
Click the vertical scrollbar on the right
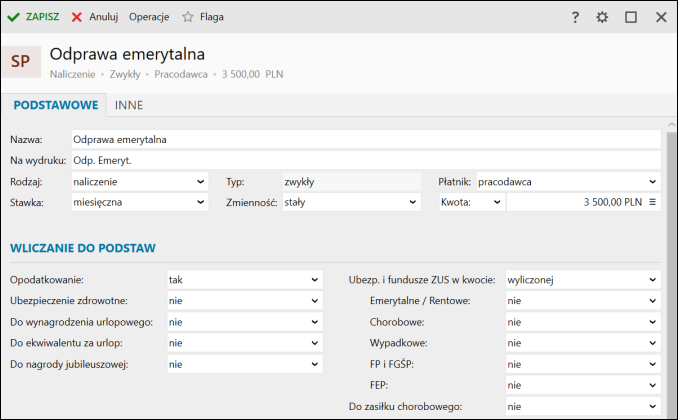[x=672, y=268]
